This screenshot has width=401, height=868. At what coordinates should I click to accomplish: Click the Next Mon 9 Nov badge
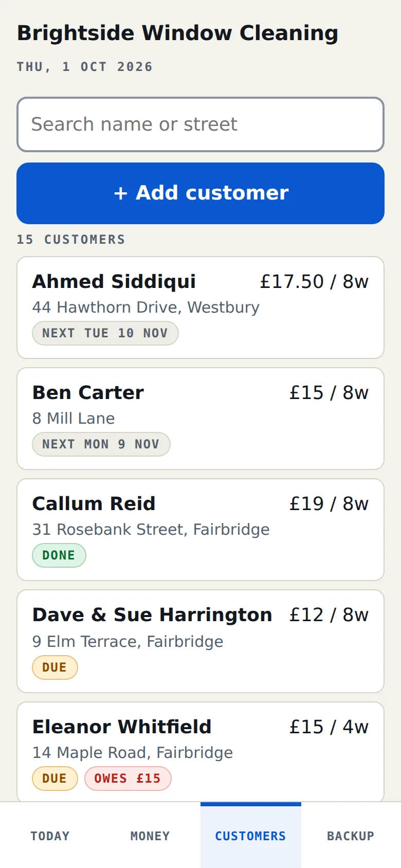pos(101,444)
